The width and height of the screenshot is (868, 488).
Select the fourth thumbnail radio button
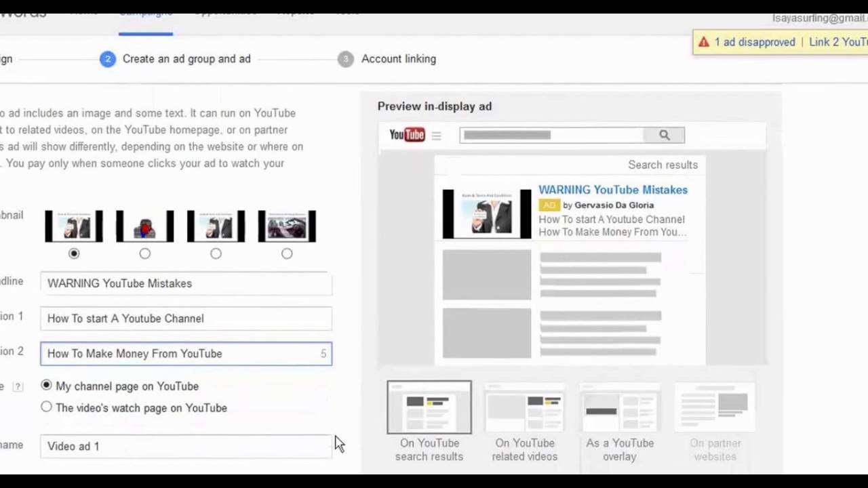tap(287, 253)
